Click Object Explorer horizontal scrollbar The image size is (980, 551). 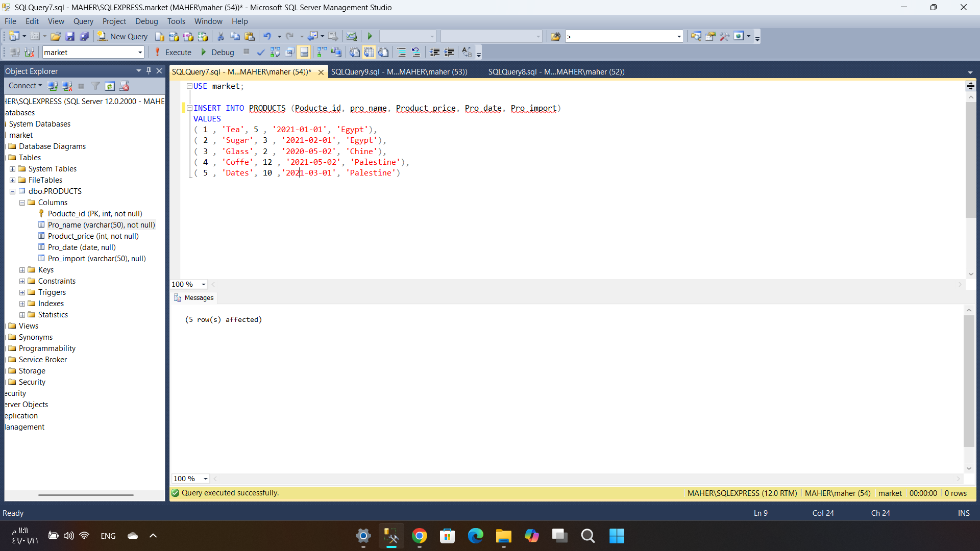(x=86, y=495)
